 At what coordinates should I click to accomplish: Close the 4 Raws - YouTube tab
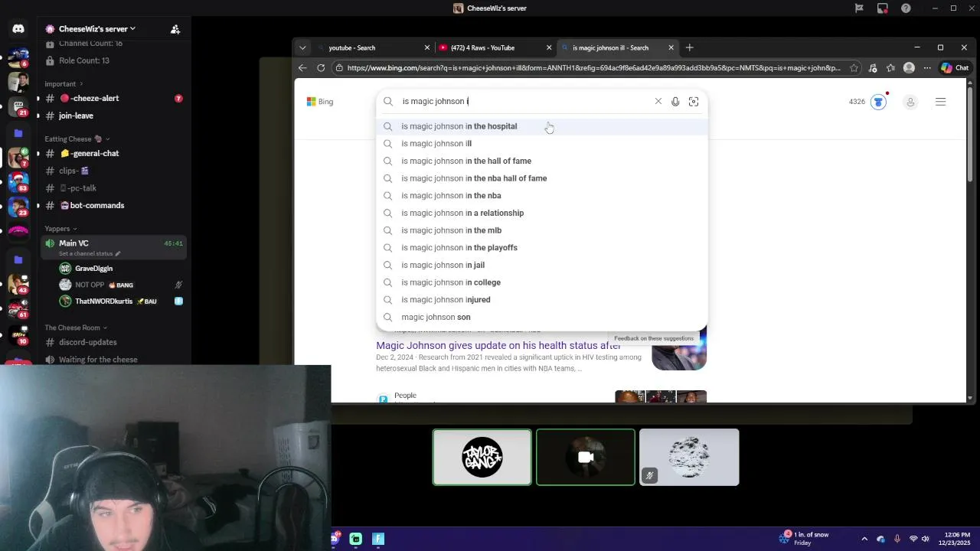(x=549, y=47)
